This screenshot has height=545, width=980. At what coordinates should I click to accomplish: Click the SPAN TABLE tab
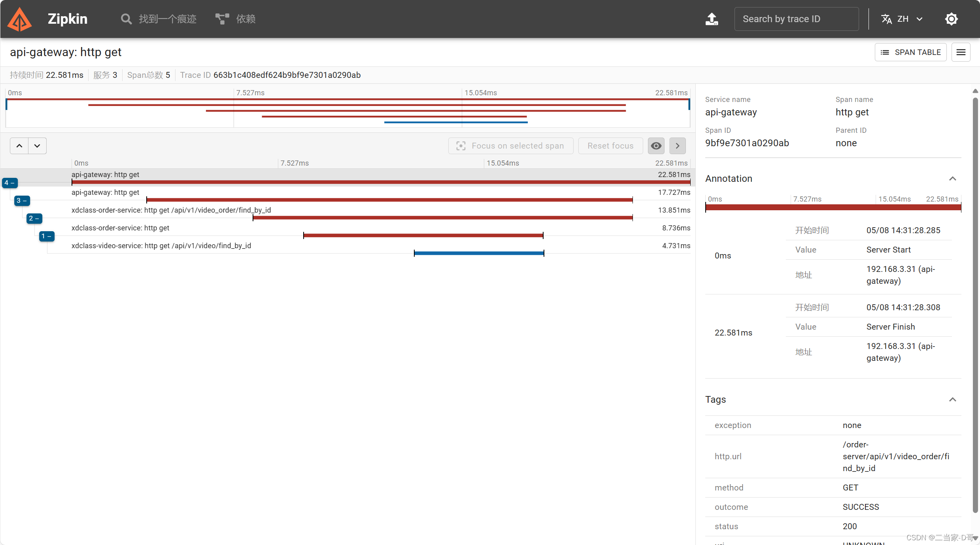pyautogui.click(x=912, y=52)
